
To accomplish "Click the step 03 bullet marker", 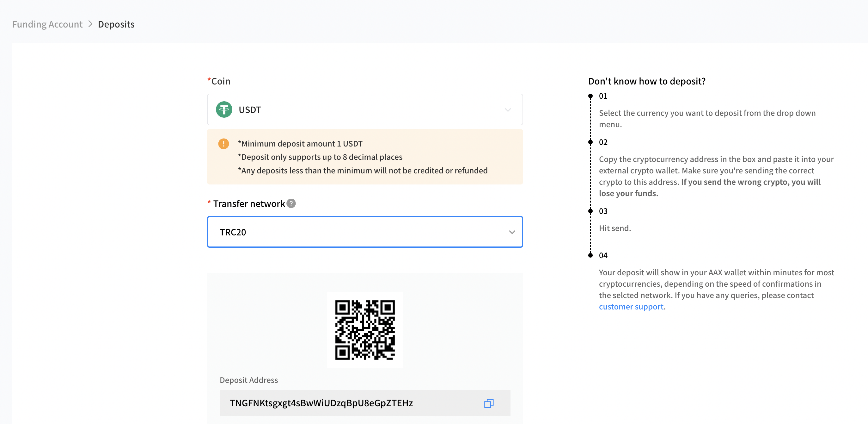I will [x=590, y=211].
